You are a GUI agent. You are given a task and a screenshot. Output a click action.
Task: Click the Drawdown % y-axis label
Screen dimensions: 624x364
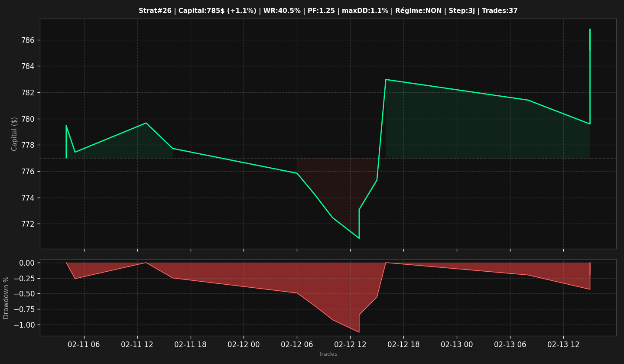point(6,298)
